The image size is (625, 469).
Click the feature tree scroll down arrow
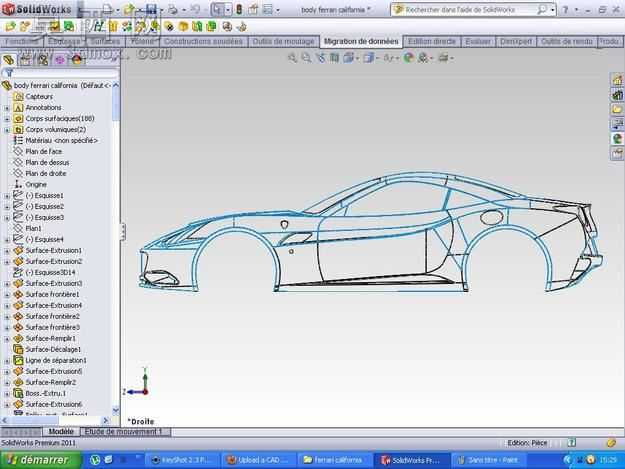click(x=116, y=410)
